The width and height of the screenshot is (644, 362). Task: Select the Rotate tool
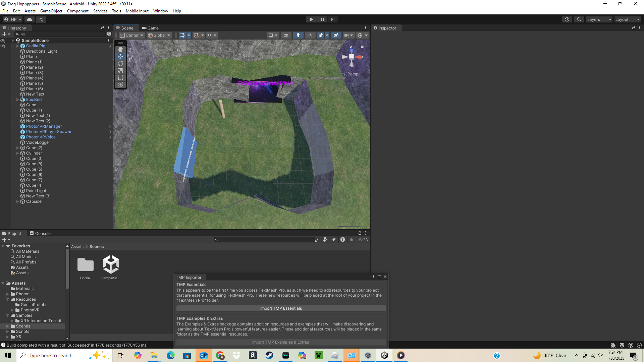[x=120, y=64]
